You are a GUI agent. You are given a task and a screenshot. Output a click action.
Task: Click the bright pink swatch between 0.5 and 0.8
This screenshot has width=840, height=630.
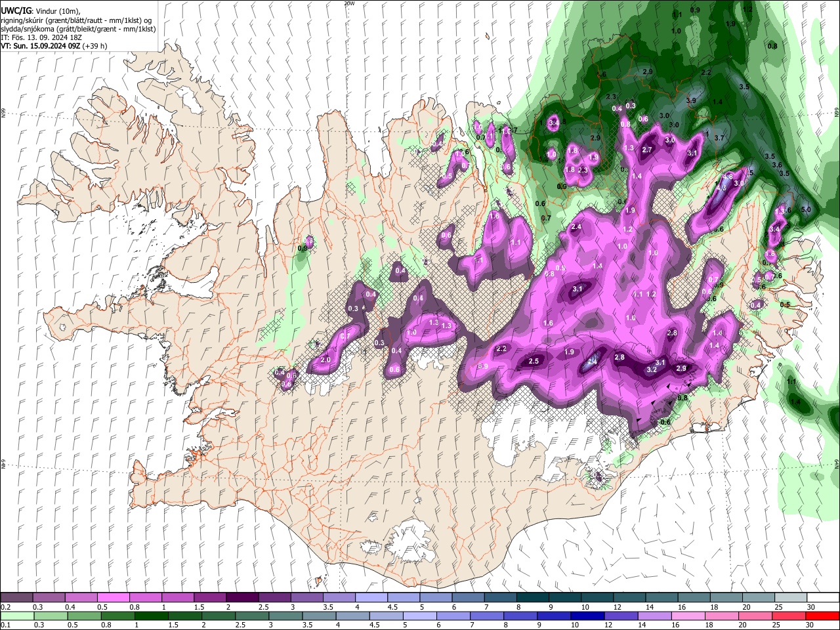click(113, 598)
